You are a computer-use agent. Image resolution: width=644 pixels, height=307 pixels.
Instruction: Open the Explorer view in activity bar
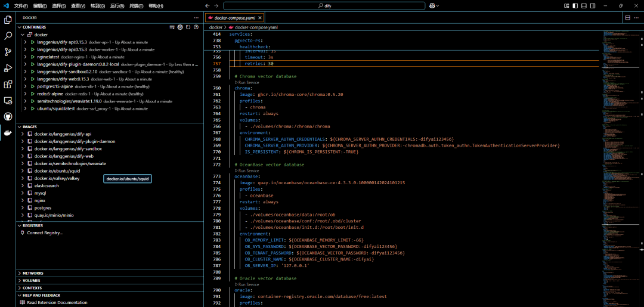pos(8,20)
